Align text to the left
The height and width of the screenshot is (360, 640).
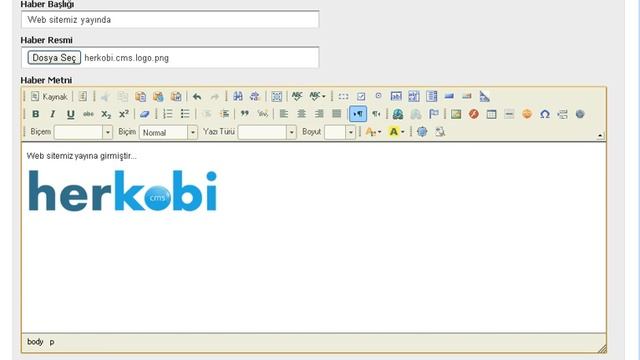(284, 114)
